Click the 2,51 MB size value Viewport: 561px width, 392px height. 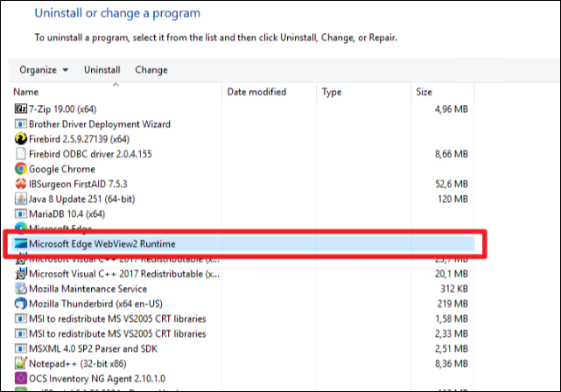(x=451, y=349)
